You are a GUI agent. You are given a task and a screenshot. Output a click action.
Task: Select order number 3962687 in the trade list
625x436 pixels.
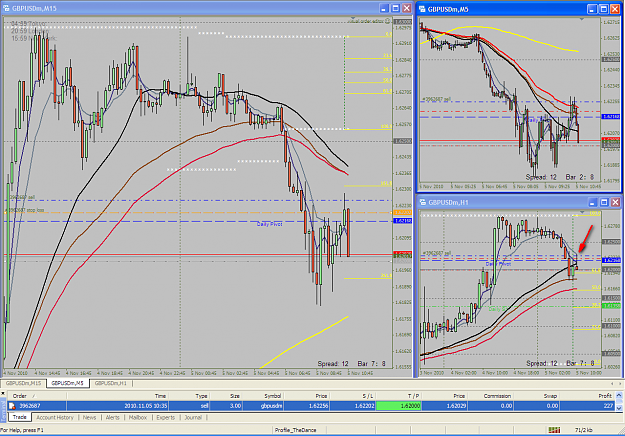[x=30, y=406]
